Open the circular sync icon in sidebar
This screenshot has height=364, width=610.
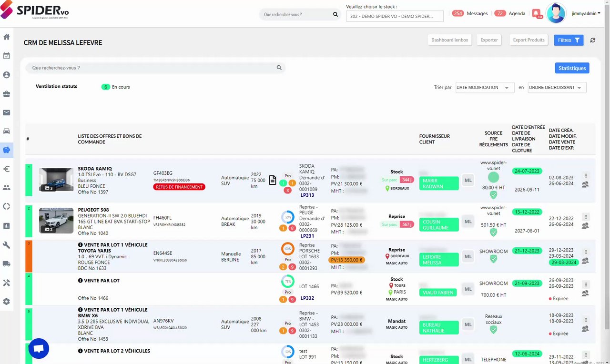click(7, 206)
